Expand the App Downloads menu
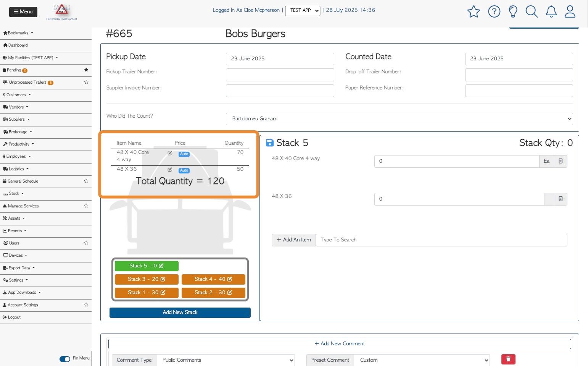This screenshot has width=588, height=366. coord(22,292)
